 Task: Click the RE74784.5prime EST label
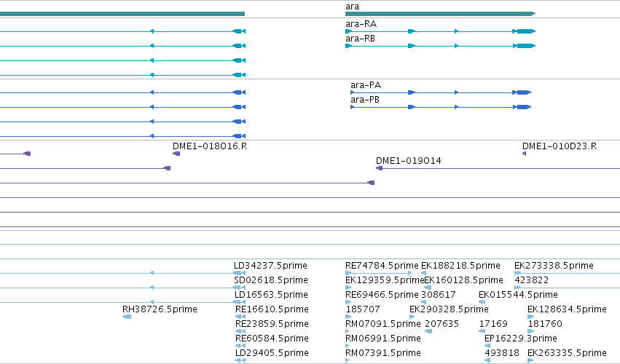click(x=382, y=266)
